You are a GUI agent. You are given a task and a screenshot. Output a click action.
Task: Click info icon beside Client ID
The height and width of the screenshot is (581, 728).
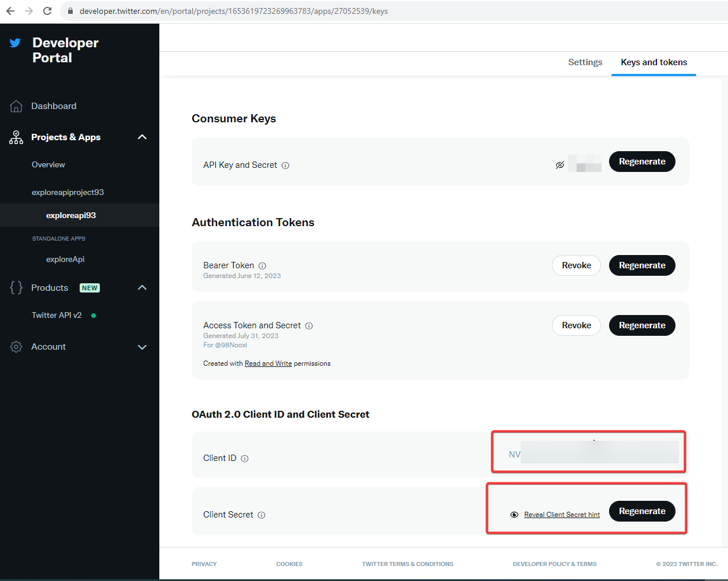point(245,459)
